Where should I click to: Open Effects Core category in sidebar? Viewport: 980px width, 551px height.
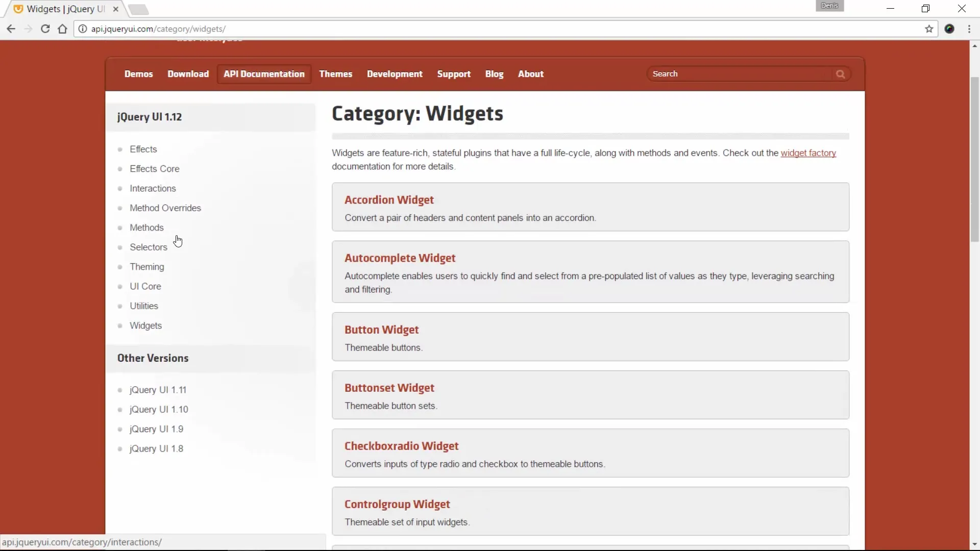click(154, 169)
